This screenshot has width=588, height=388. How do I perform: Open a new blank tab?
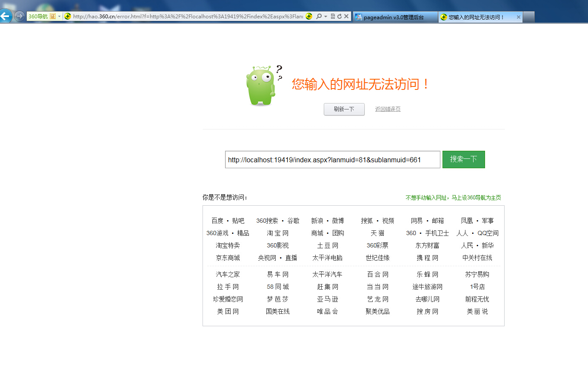pyautogui.click(x=528, y=17)
